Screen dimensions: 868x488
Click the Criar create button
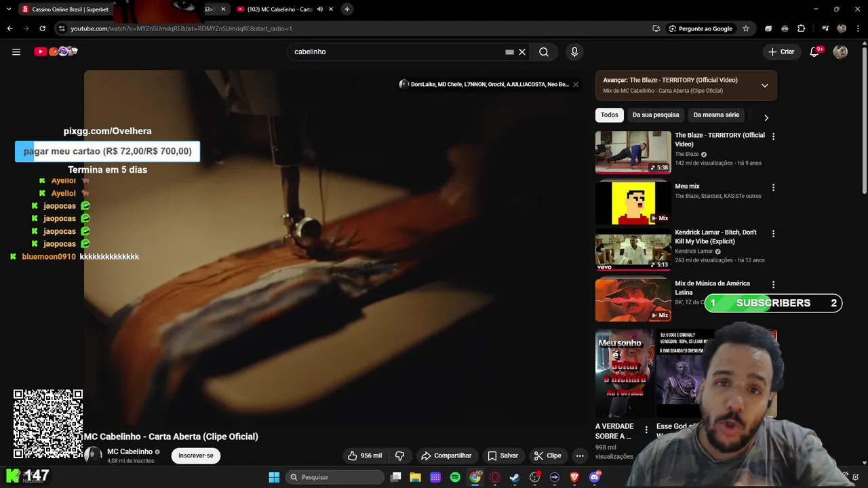point(781,52)
